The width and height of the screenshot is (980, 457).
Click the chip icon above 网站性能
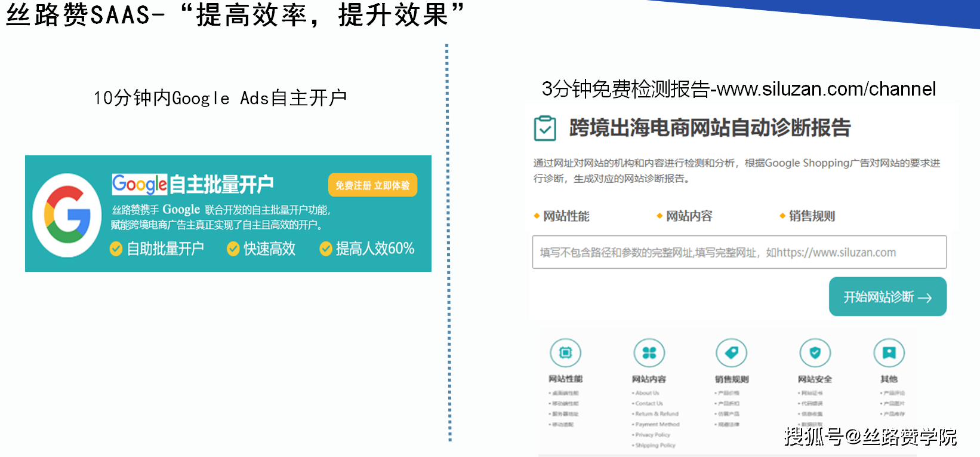coord(565,353)
